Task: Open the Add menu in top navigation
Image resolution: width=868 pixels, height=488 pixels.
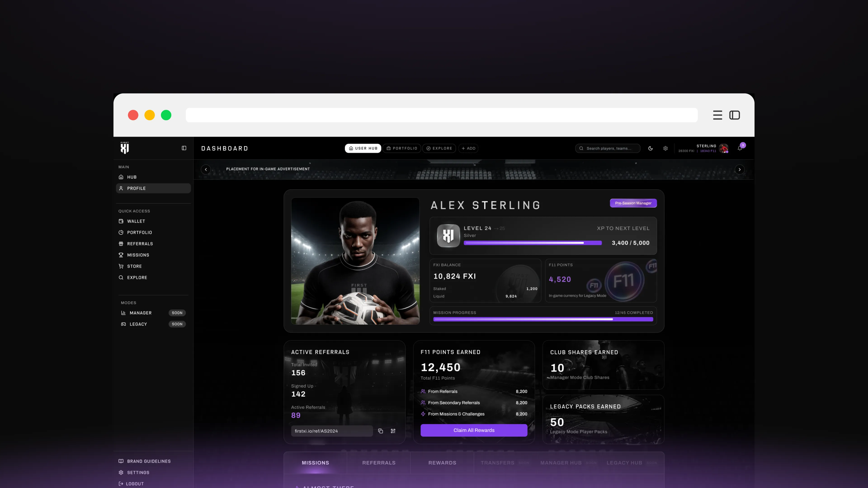Action: click(468, 148)
